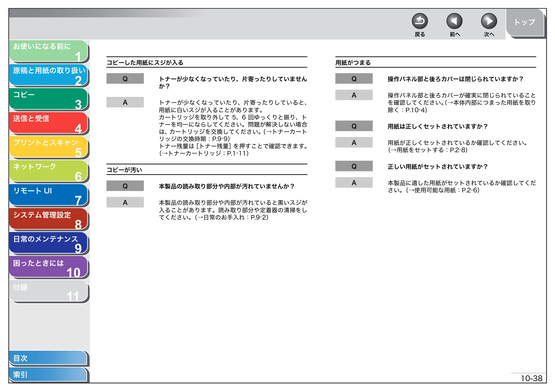Go to the previous page with 前へ arrow
Viewport: 555px width, 392px height.
[454, 21]
